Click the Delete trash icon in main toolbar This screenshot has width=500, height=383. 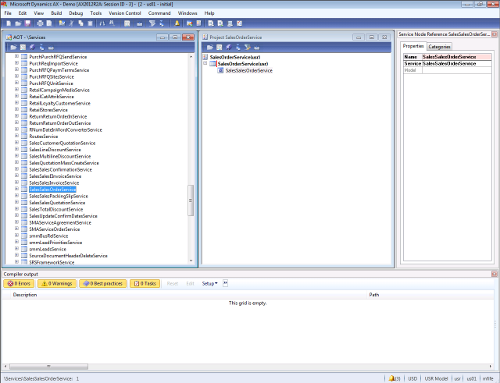coord(90,23)
